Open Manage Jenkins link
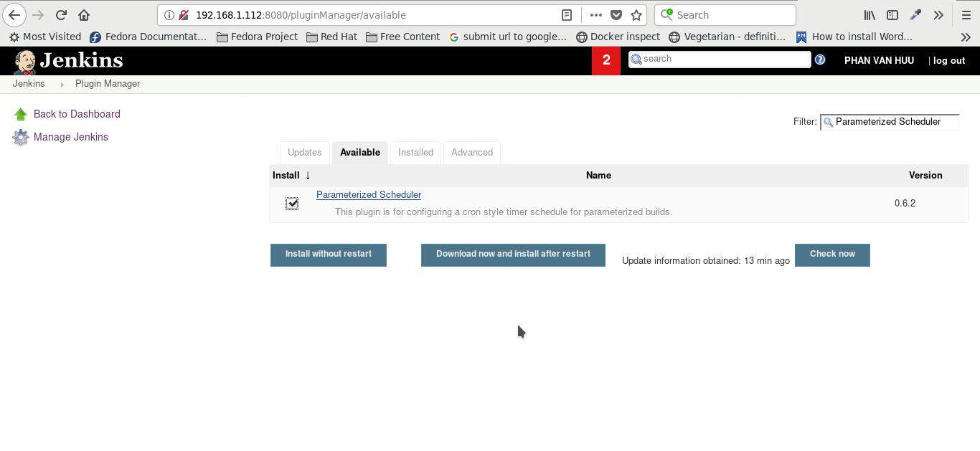 [70, 137]
